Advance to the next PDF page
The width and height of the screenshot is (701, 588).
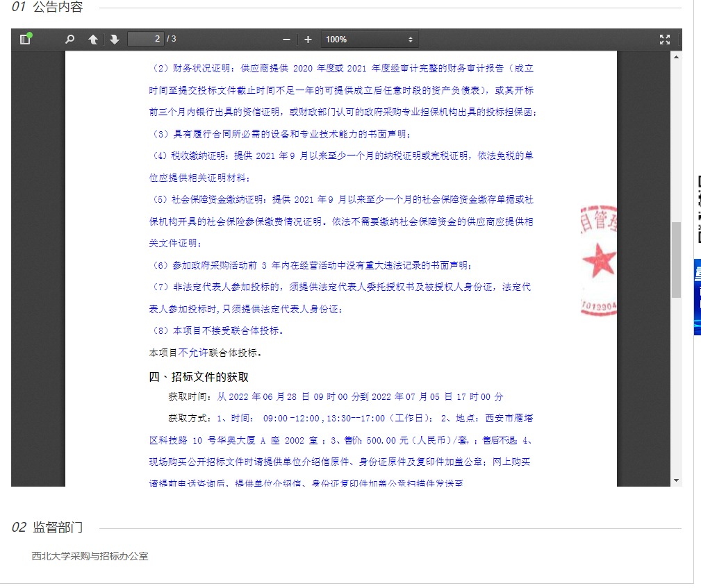114,40
